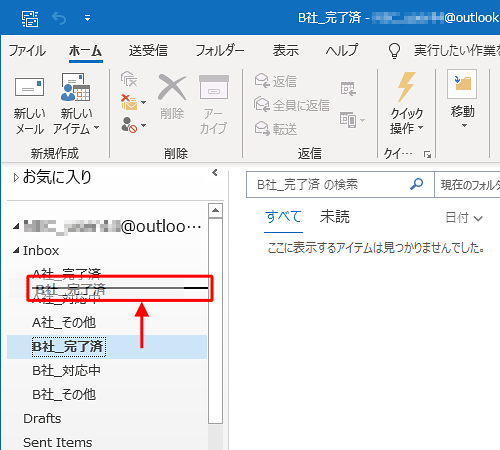This screenshot has width=500, height=450.
Task: Click the アーカイブ button
Action: (214, 105)
